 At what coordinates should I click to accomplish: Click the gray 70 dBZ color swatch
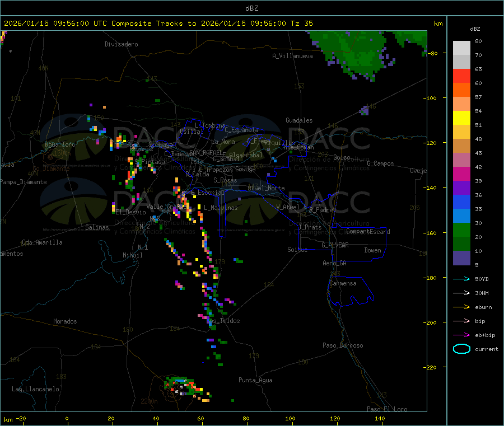coord(461,62)
